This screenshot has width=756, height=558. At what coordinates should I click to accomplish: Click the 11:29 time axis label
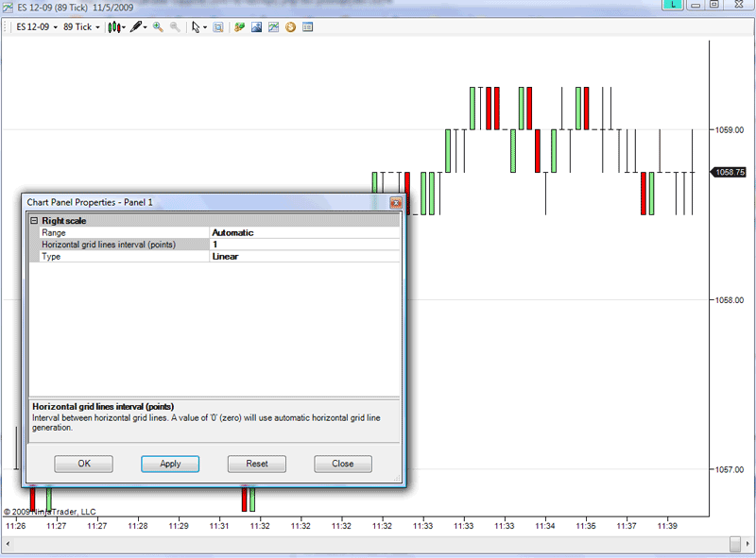point(179,526)
